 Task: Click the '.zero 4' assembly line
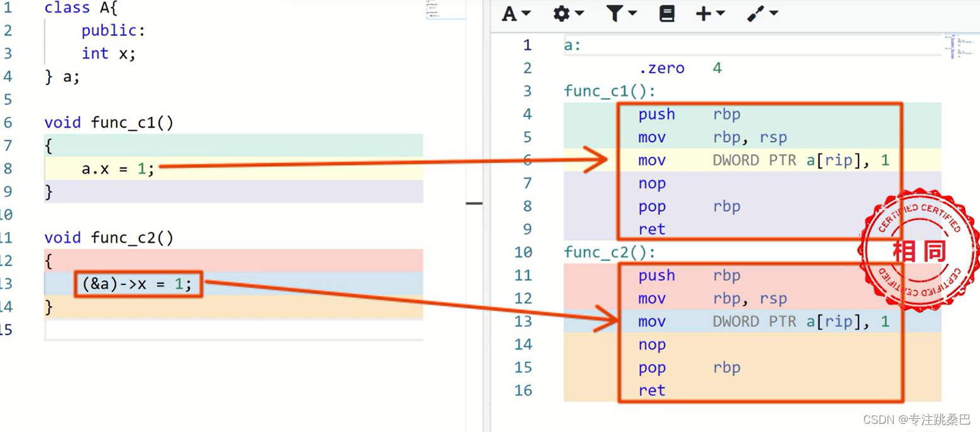(680, 68)
